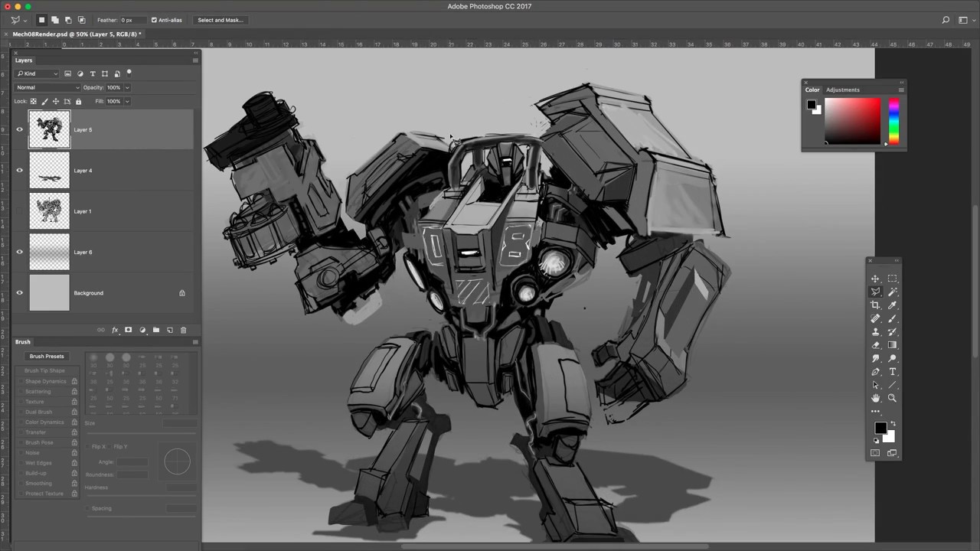Open the layer Opacity dropdown arrow
This screenshot has width=980, height=551.
coord(127,87)
